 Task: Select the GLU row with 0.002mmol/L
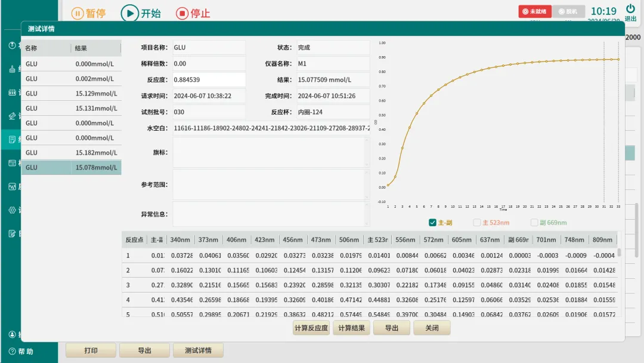coord(72,79)
